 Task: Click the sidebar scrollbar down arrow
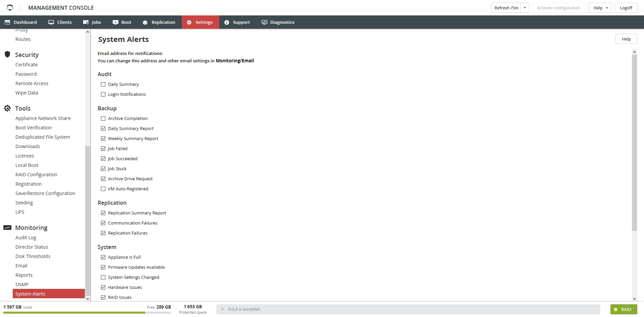click(x=88, y=299)
